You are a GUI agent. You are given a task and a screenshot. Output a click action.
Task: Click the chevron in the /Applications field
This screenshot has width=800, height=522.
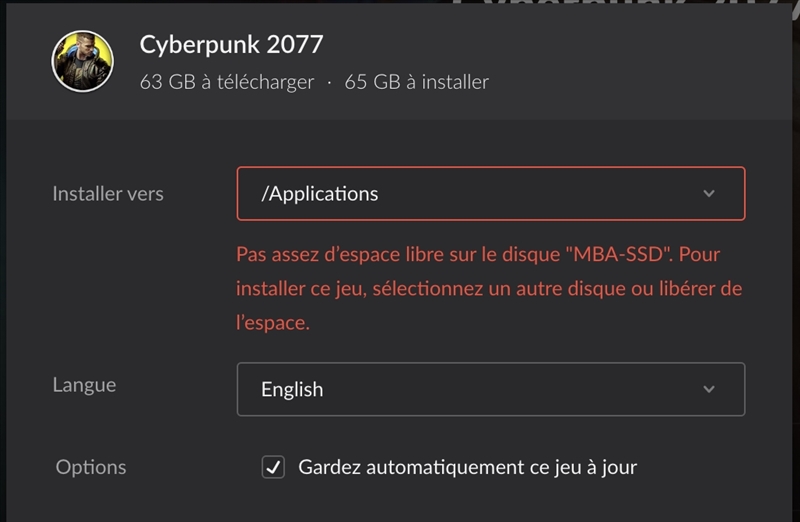pos(709,194)
